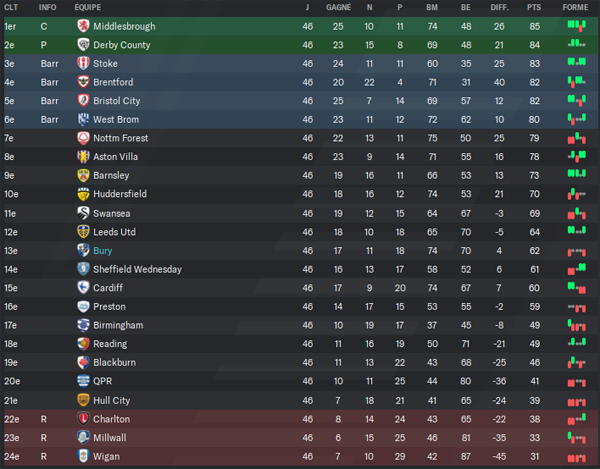This screenshot has height=469, width=600.
Task: Click the QPR hooped badge icon
Action: tap(83, 381)
